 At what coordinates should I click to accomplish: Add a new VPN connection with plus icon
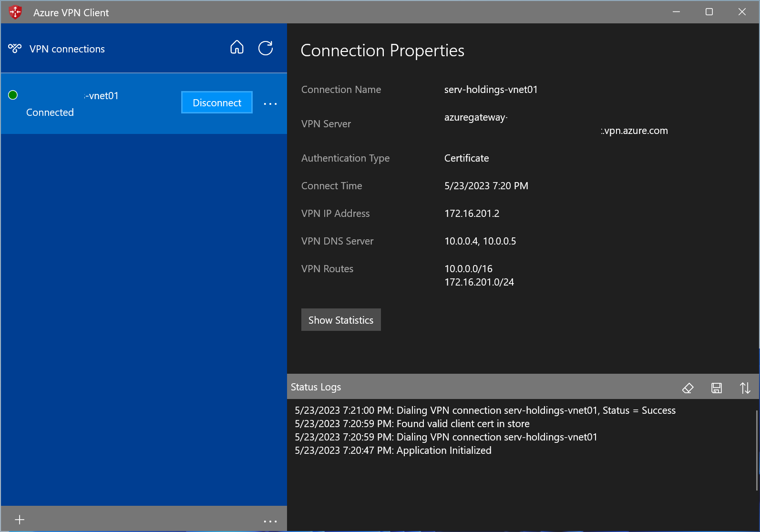click(20, 520)
